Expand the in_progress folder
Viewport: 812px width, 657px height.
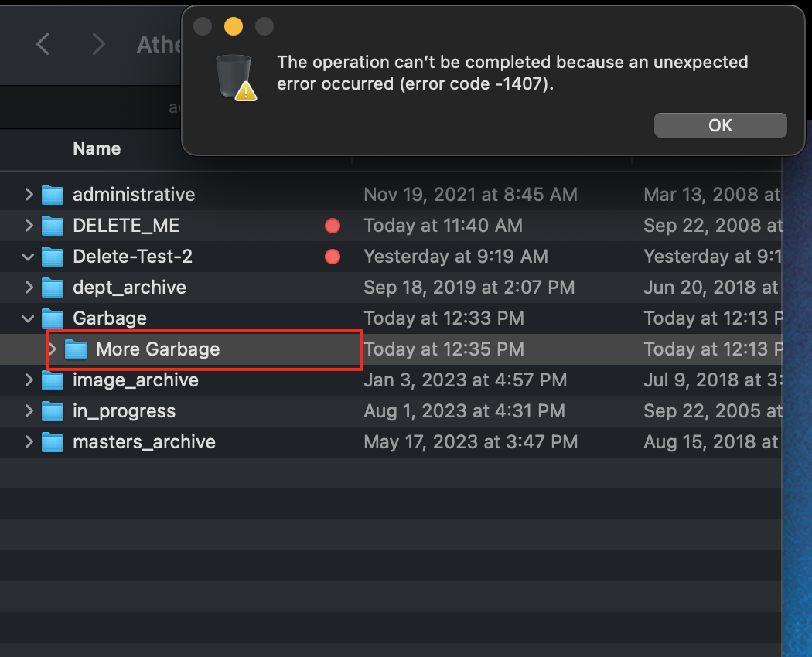[x=29, y=411]
